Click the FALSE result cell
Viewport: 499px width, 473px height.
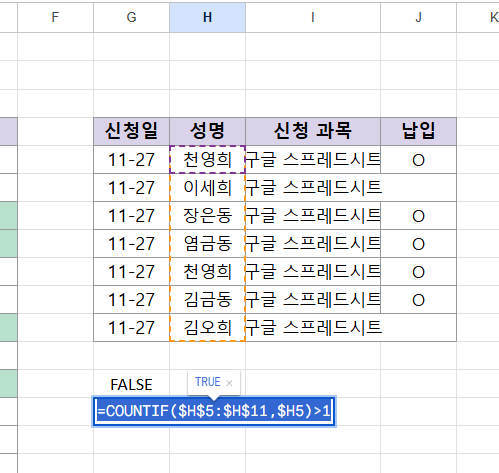pyautogui.click(x=132, y=384)
